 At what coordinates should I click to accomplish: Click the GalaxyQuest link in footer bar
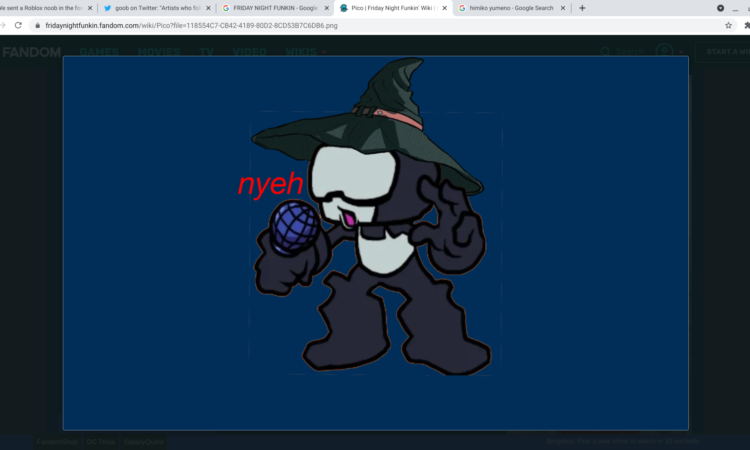[143, 441]
